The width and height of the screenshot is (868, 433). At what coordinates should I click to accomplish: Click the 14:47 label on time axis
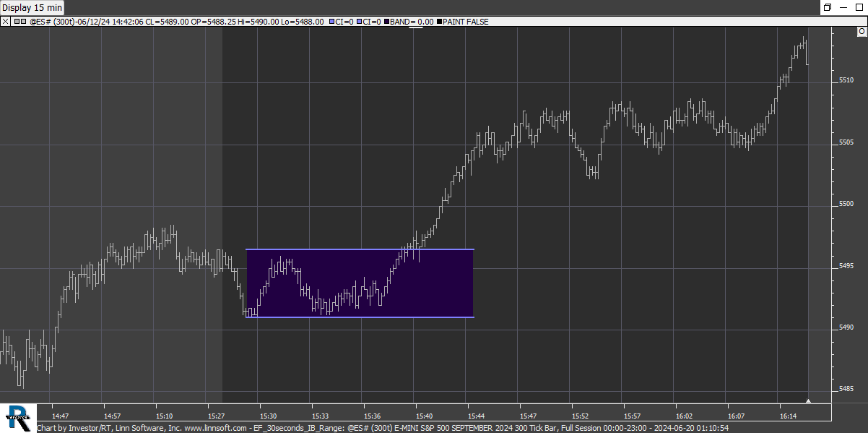coord(61,416)
